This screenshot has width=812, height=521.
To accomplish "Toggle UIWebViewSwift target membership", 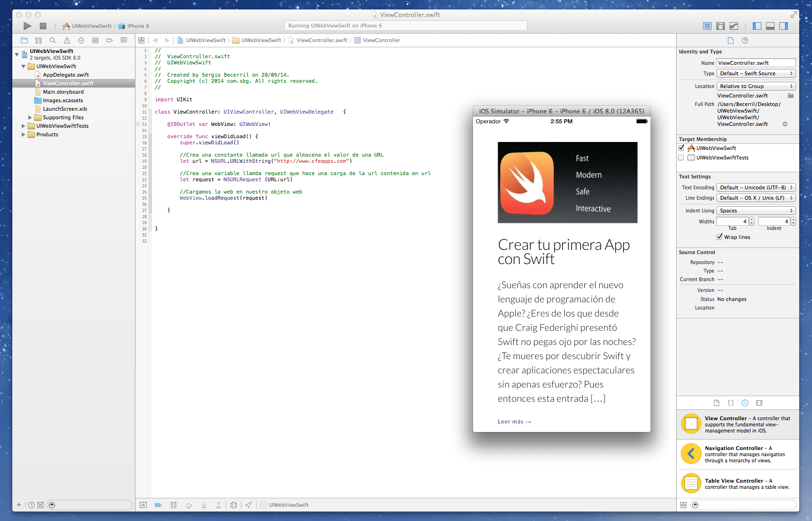I will click(681, 148).
